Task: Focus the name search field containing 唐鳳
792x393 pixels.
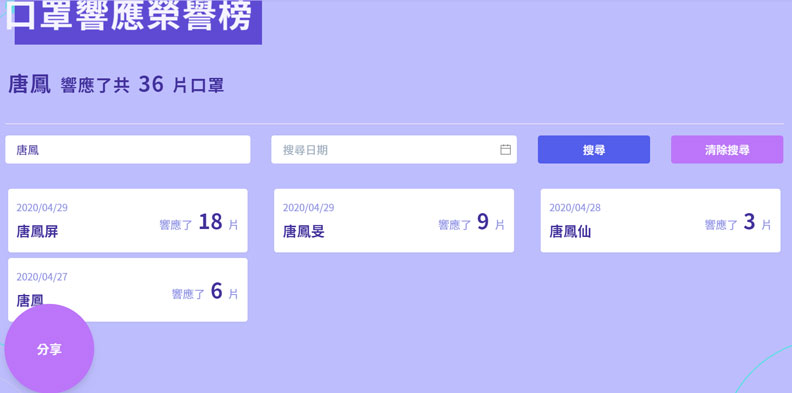Action: pyautogui.click(x=128, y=150)
